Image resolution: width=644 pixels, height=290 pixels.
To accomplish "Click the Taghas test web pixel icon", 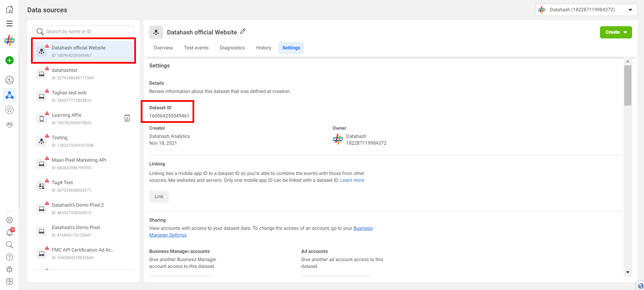I will [42, 96].
